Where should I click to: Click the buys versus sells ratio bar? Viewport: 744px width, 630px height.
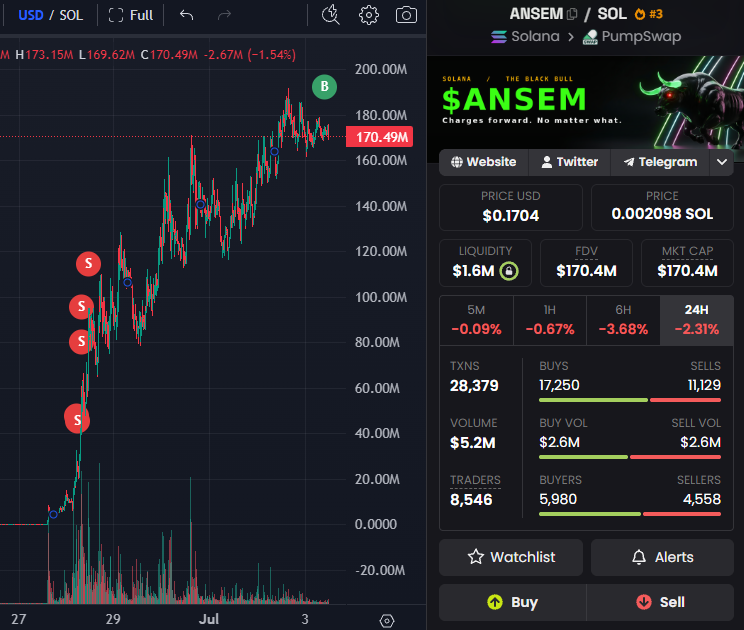630,400
